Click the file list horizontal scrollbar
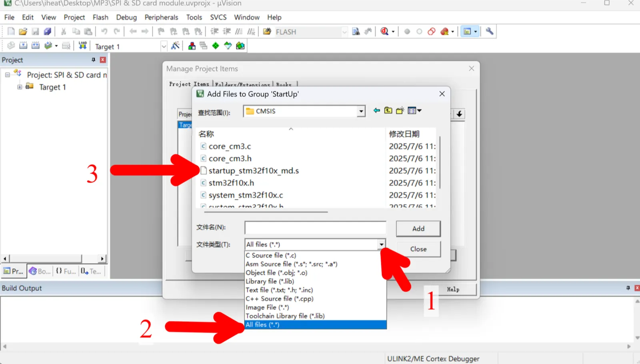This screenshot has width=640, height=364. (x=265, y=212)
